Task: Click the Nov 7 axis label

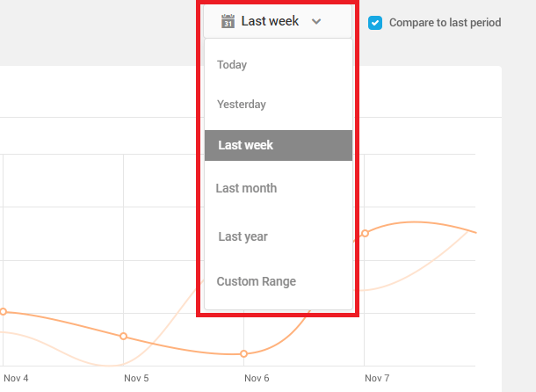Action: [x=377, y=378]
